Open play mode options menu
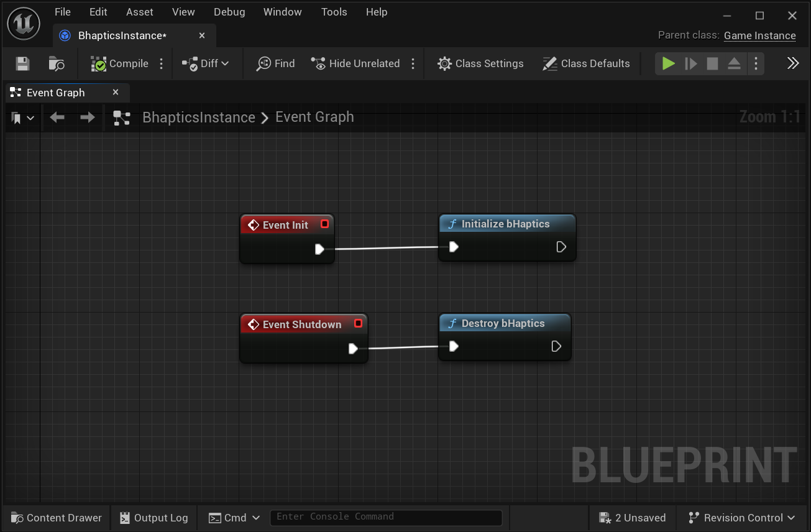The image size is (811, 532). 756,63
